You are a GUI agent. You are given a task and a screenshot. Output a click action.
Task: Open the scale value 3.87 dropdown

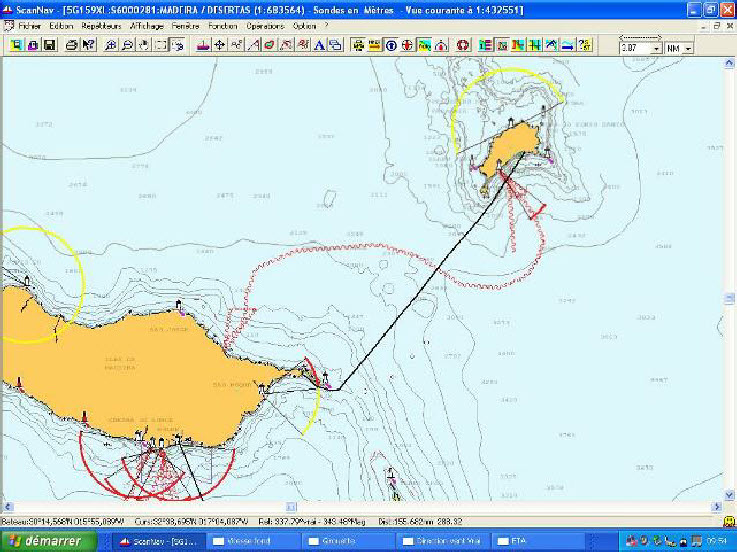[x=656, y=47]
